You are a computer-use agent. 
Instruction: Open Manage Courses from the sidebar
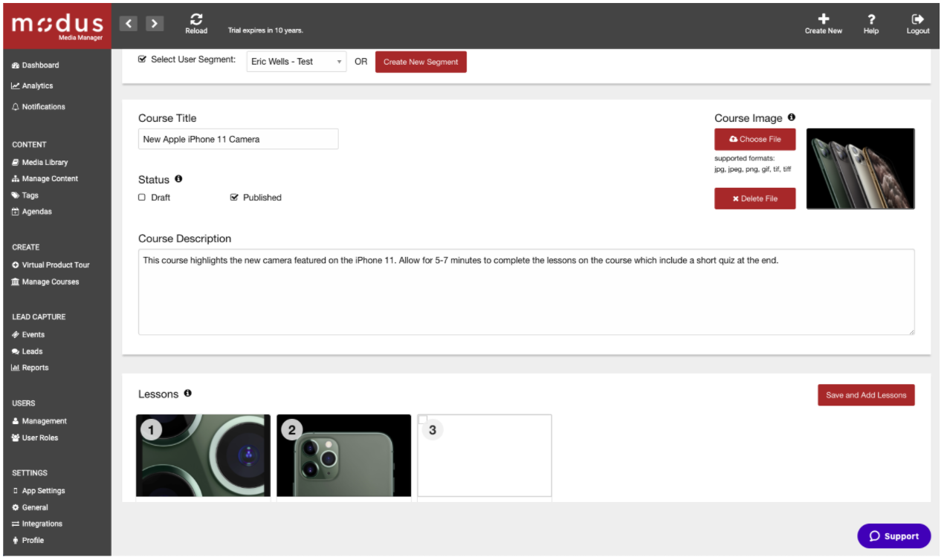click(50, 281)
